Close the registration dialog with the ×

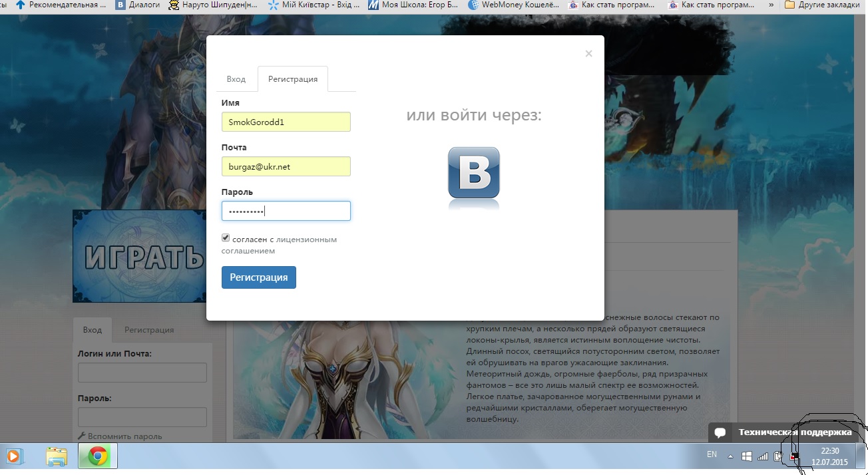(588, 53)
